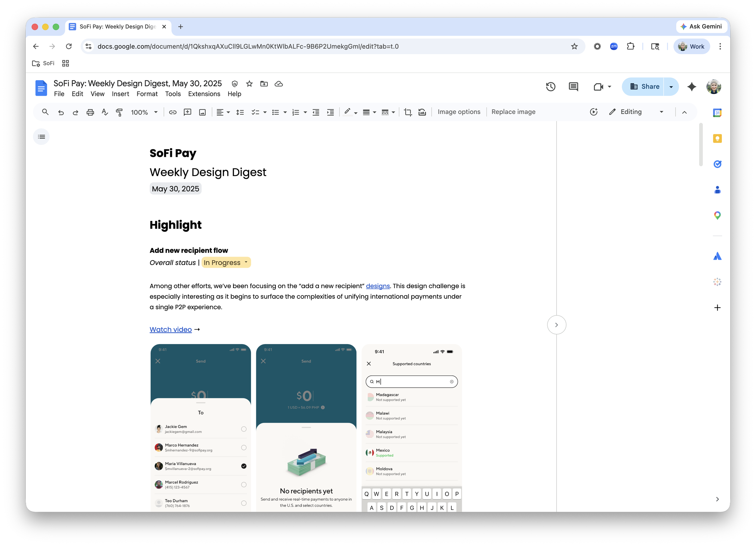Click the Replace image button

pos(513,112)
